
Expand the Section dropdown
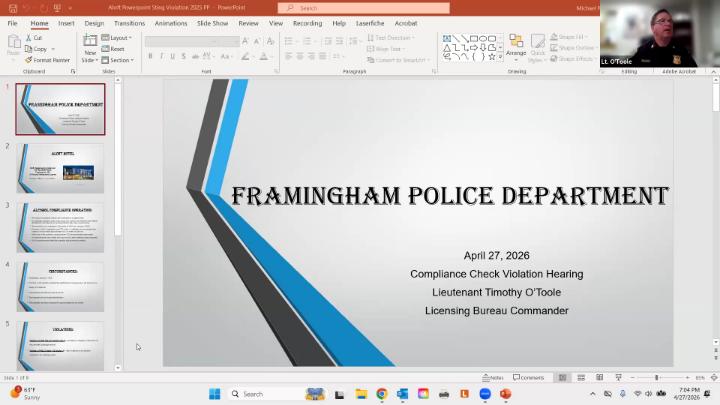pos(117,60)
